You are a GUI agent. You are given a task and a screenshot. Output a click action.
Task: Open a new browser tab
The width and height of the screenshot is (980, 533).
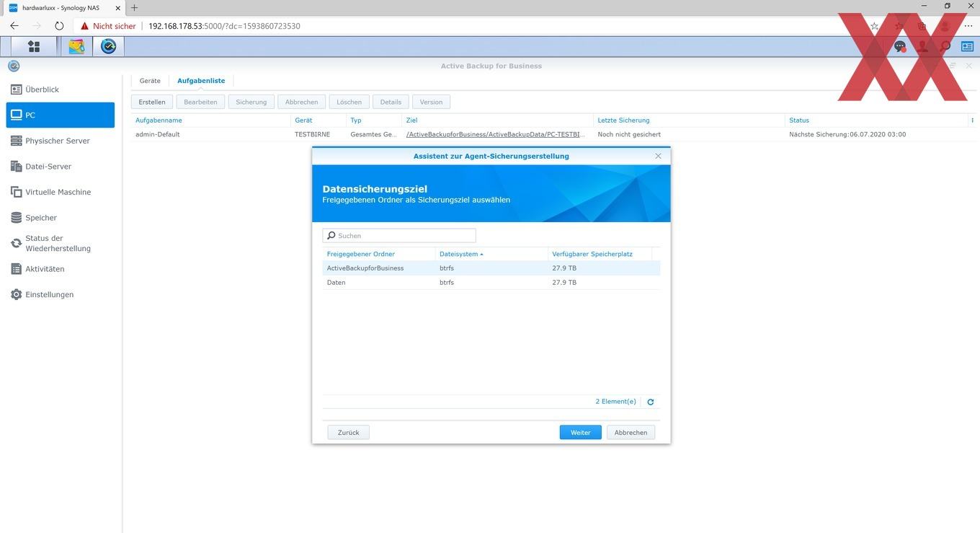[x=134, y=7]
